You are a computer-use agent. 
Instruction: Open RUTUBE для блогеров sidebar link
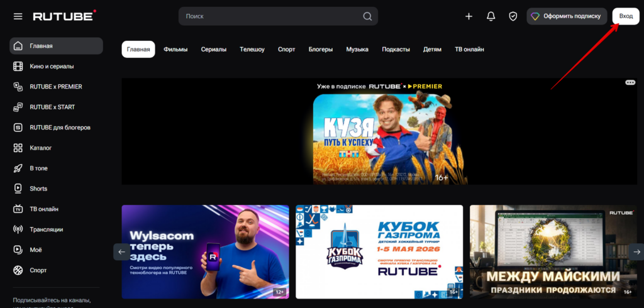[x=56, y=128]
